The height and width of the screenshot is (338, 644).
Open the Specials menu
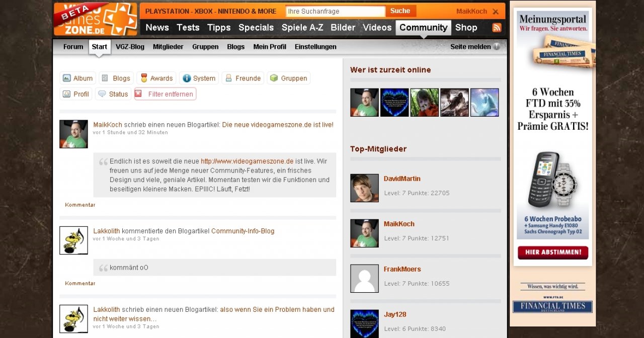click(x=256, y=28)
